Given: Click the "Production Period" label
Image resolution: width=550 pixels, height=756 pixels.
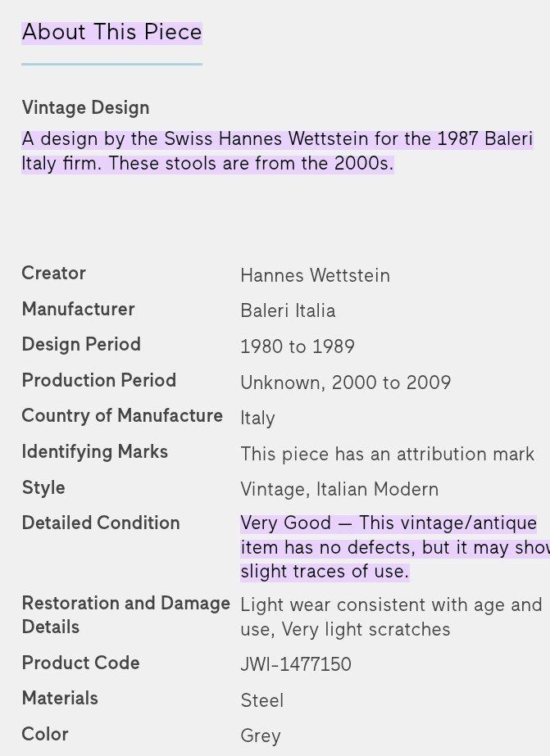Looking at the screenshot, I should (x=98, y=381).
